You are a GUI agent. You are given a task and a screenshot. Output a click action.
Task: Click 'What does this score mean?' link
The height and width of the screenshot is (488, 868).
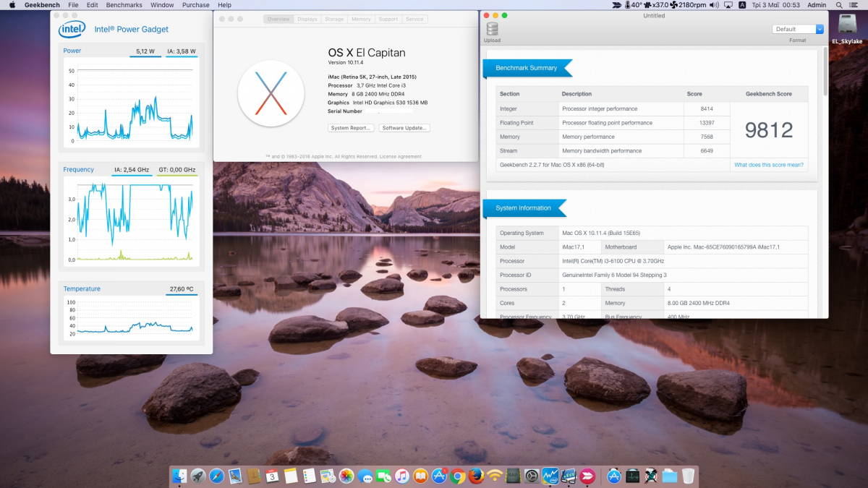click(769, 165)
